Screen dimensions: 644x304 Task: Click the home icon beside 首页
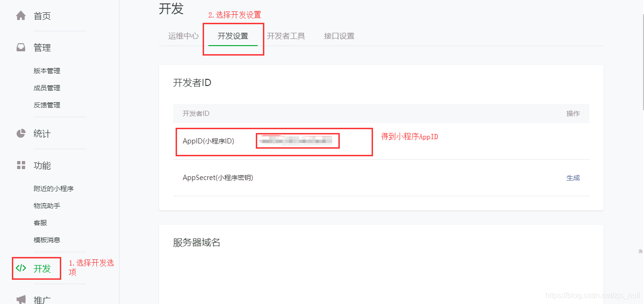tap(21, 16)
